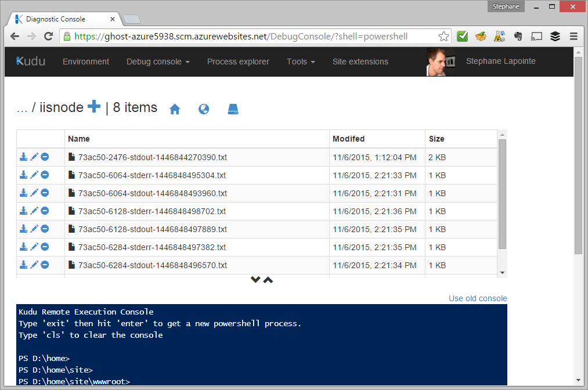Click Use old console link

478,298
